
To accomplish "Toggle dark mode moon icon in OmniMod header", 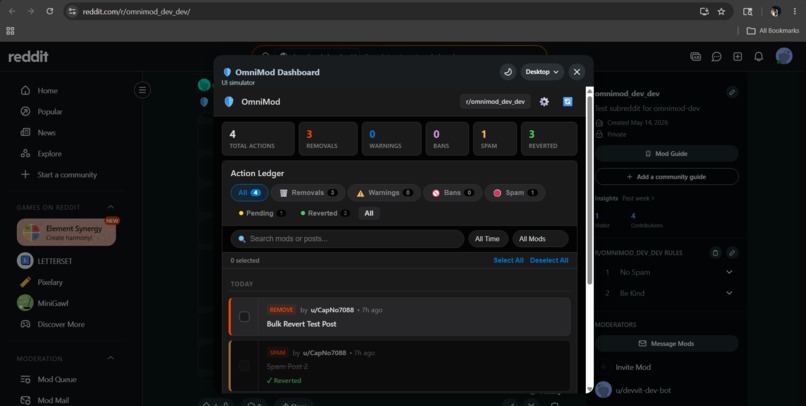I will (x=508, y=72).
